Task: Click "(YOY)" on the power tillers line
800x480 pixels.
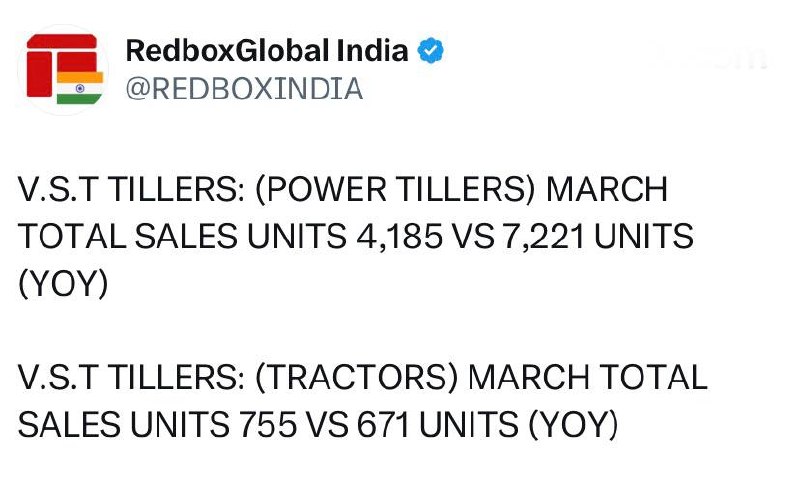Action: click(63, 283)
